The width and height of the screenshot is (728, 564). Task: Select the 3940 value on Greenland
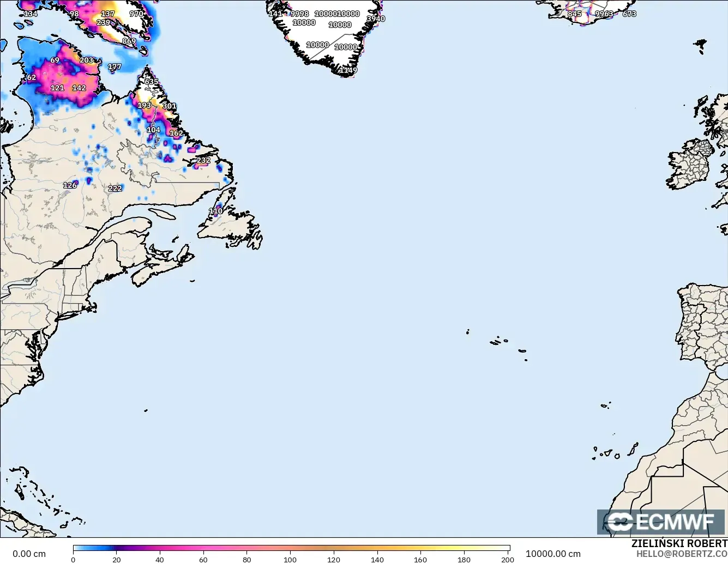tap(376, 19)
